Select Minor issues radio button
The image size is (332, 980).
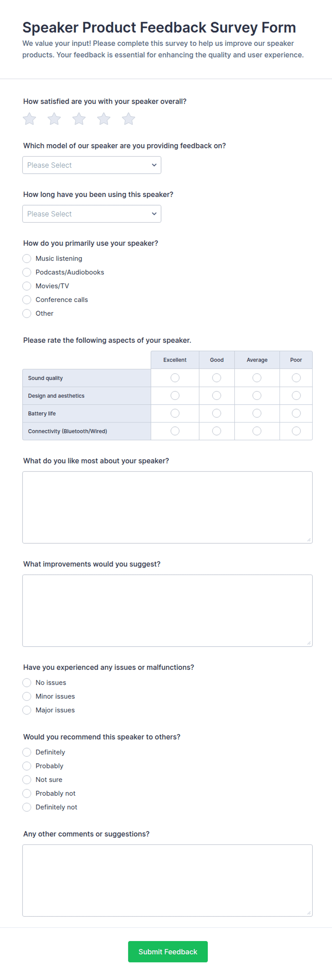click(x=26, y=696)
